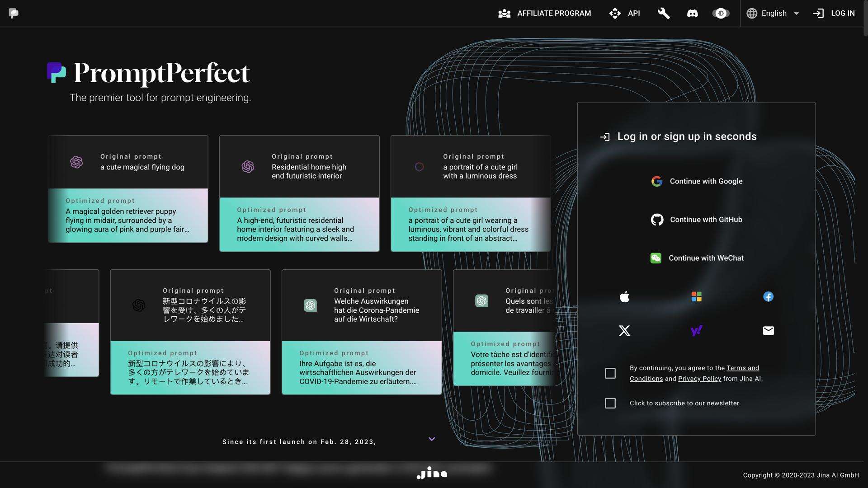
Task: Sign in with the Microsoft icon
Action: [696, 297]
